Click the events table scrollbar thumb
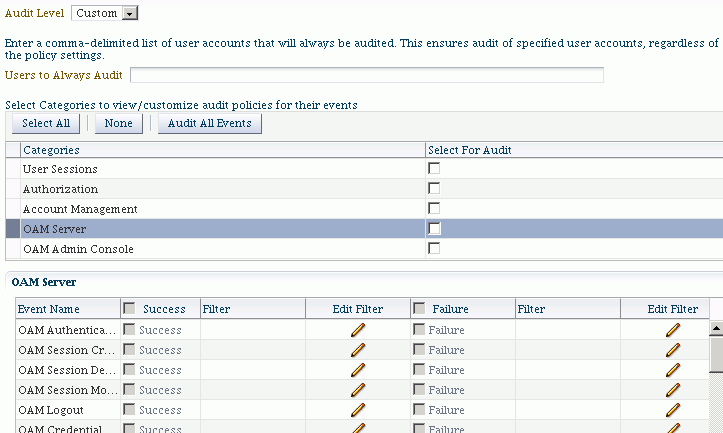The height and width of the screenshot is (433, 723). click(716, 355)
